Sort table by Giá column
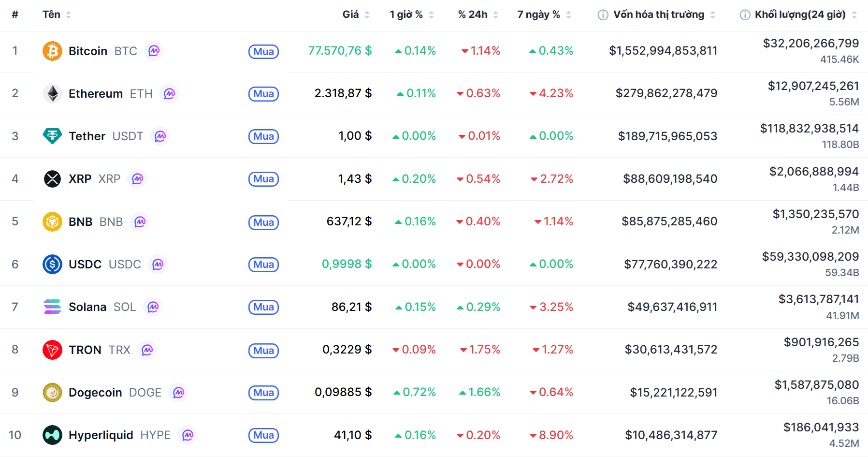 tap(356, 15)
